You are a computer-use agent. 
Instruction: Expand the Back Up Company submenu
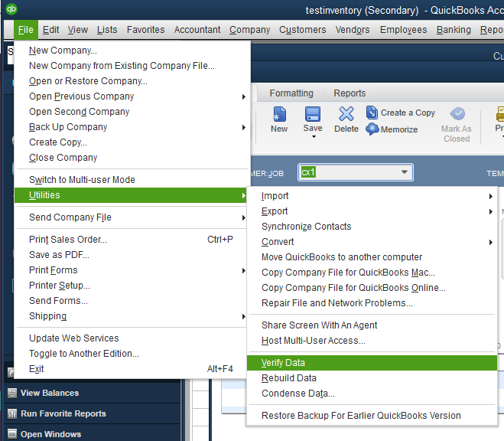coord(244,127)
